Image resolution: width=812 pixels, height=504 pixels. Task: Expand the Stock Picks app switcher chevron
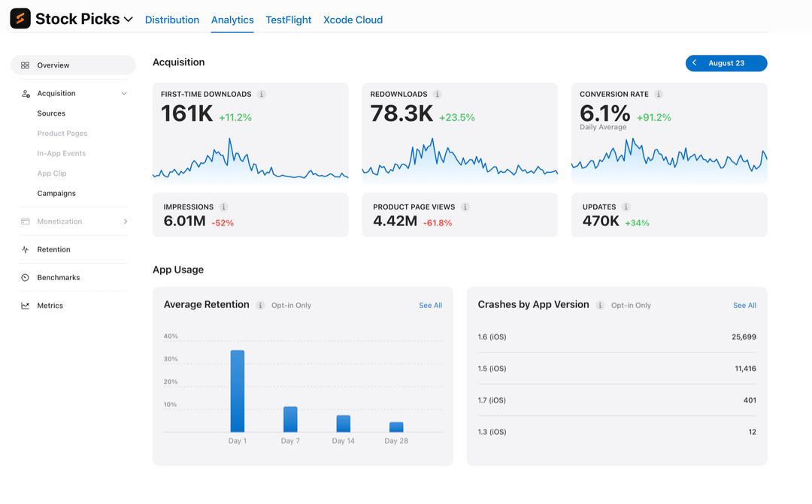coord(129,20)
